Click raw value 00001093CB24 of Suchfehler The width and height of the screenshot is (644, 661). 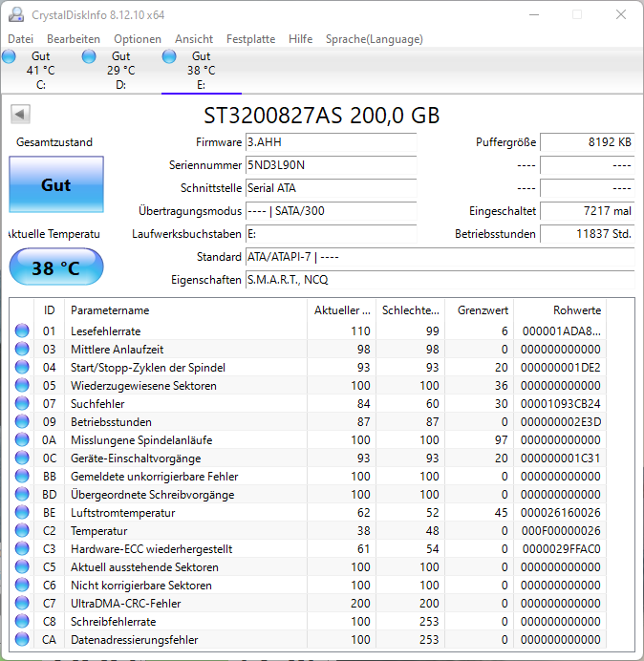(x=561, y=403)
